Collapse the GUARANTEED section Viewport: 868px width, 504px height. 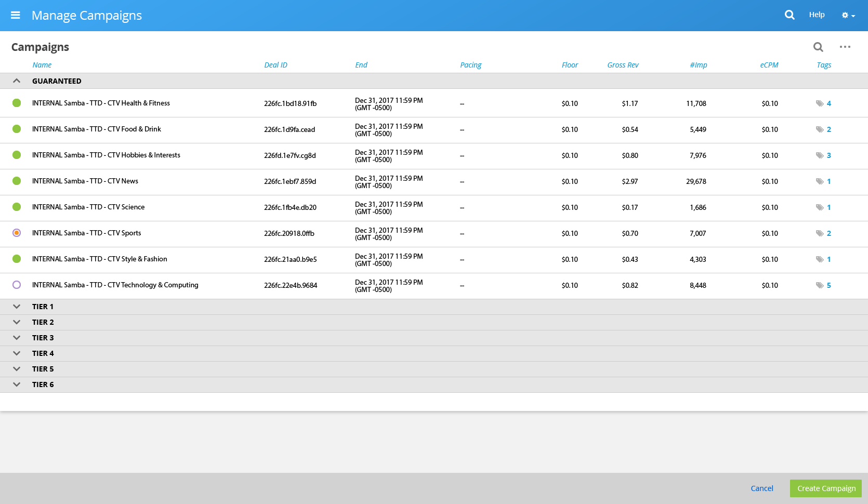17,81
